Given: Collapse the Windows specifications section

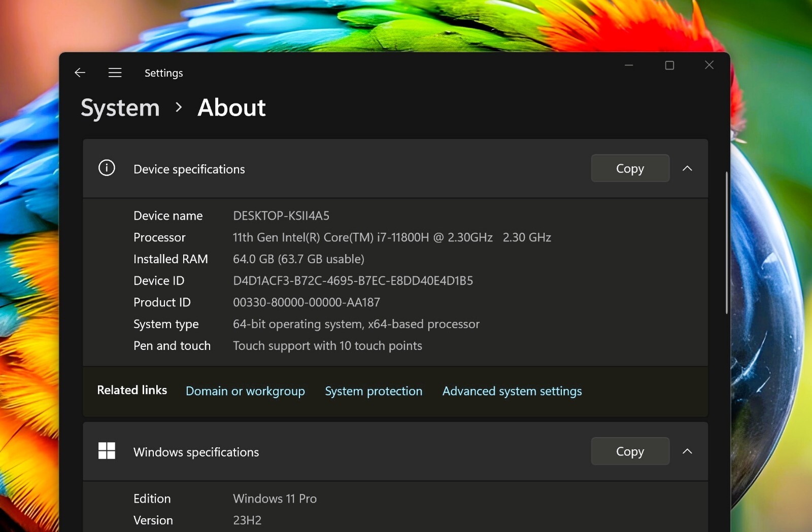Looking at the screenshot, I should (687, 451).
